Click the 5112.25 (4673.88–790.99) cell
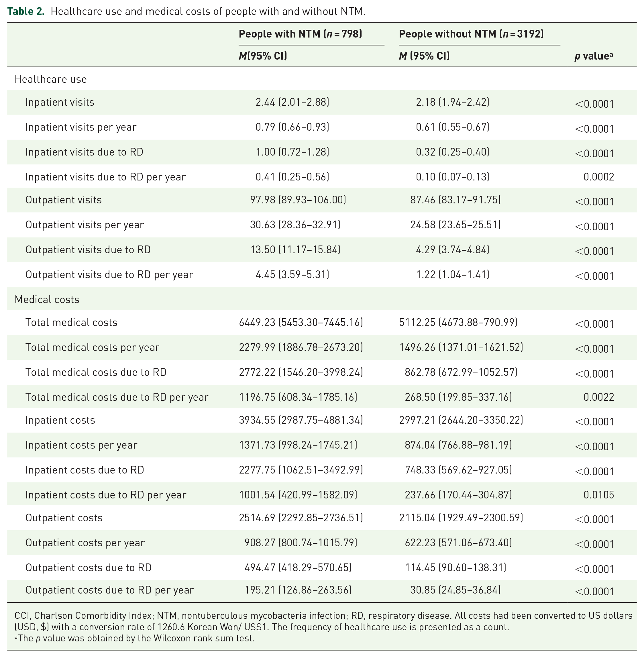 click(458, 322)
